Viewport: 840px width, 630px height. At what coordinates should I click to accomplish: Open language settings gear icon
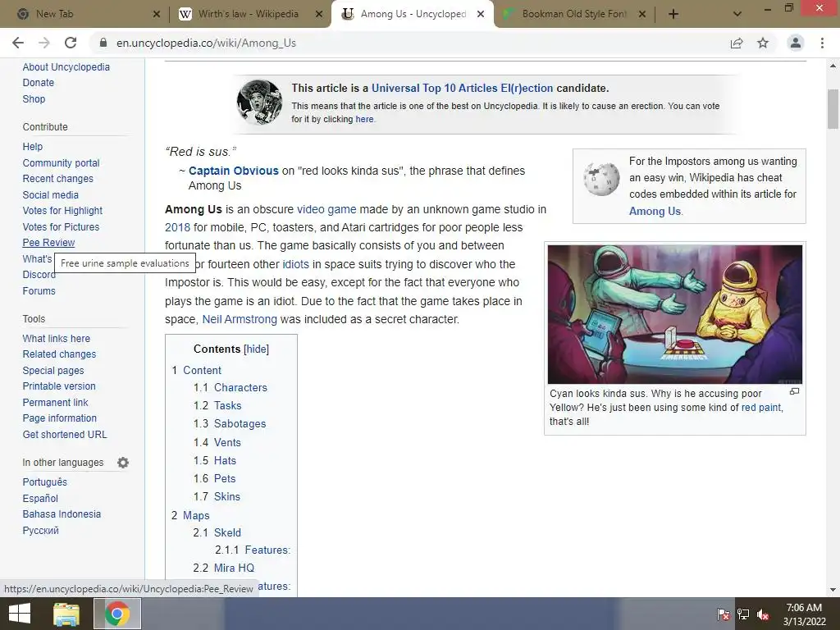point(123,463)
